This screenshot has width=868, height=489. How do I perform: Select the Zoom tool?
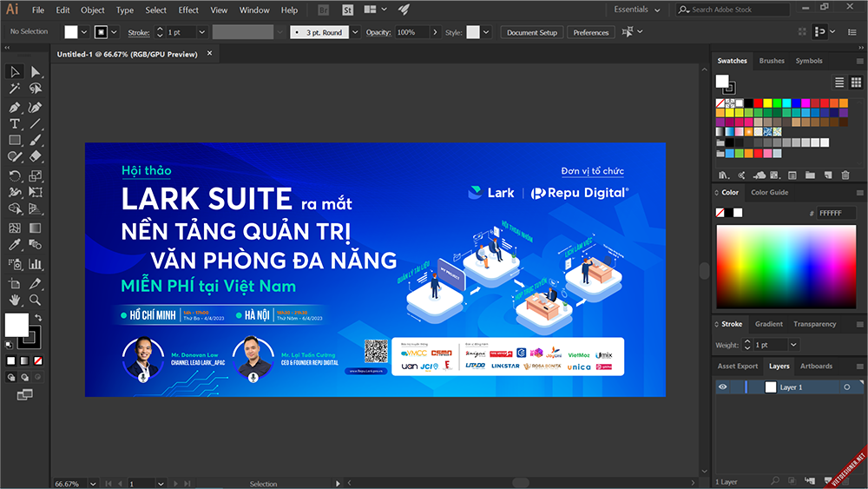coord(36,300)
